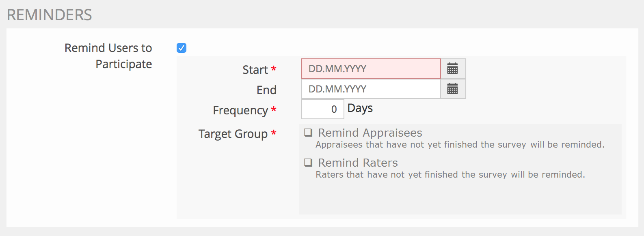This screenshot has height=236, width=644.
Task: Click the Raters reminder description text
Action: coord(450,175)
